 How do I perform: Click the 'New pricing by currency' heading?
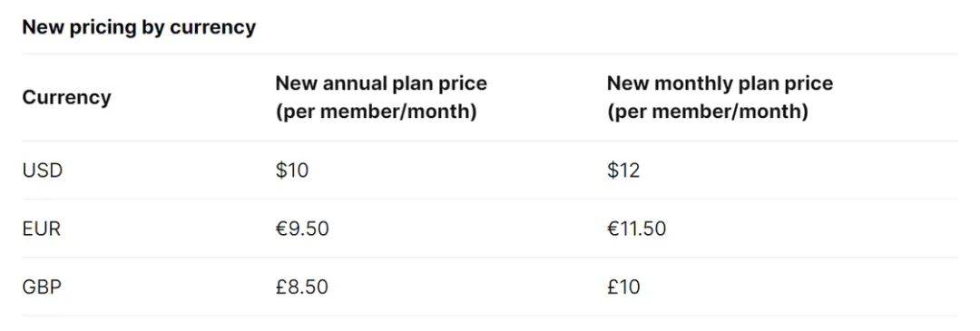(x=139, y=28)
